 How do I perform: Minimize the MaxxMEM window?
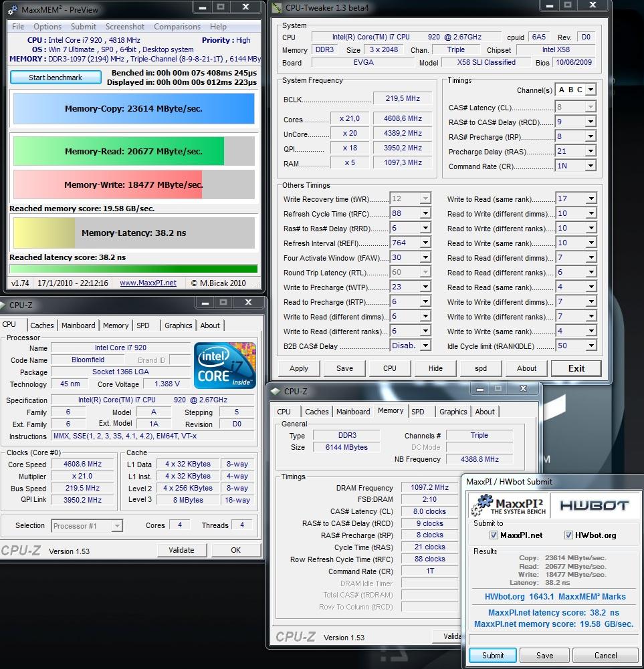point(203,7)
